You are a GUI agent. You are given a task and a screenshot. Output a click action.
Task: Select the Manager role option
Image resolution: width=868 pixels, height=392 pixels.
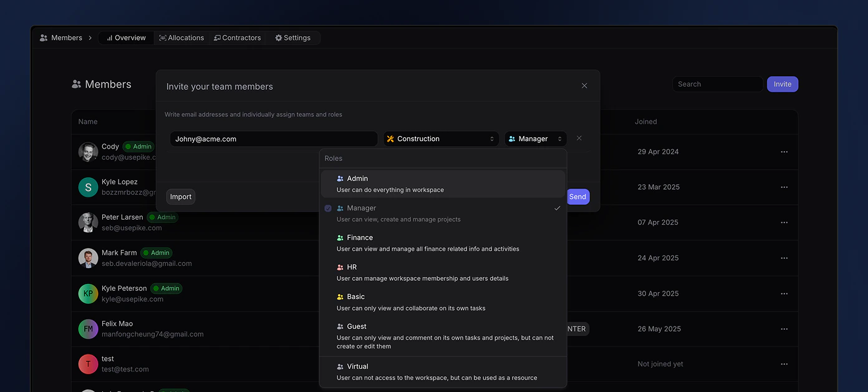tap(443, 213)
